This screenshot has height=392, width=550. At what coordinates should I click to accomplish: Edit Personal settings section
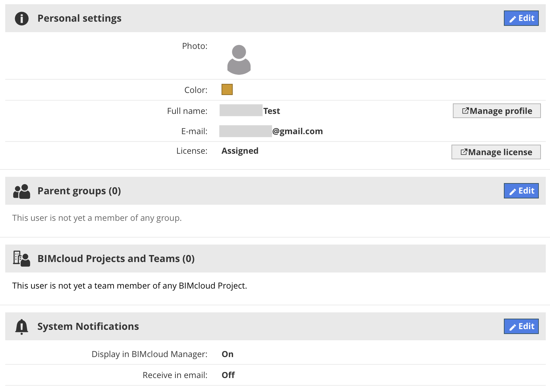pyautogui.click(x=521, y=18)
